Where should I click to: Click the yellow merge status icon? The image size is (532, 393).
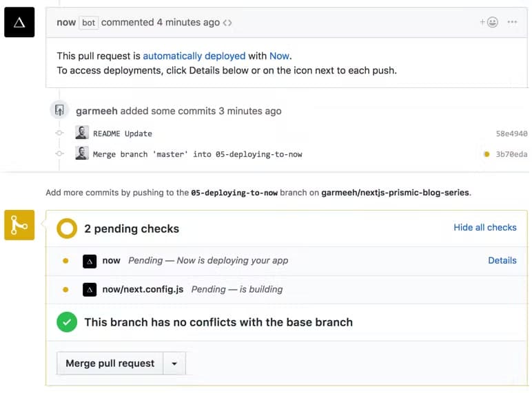click(x=19, y=225)
